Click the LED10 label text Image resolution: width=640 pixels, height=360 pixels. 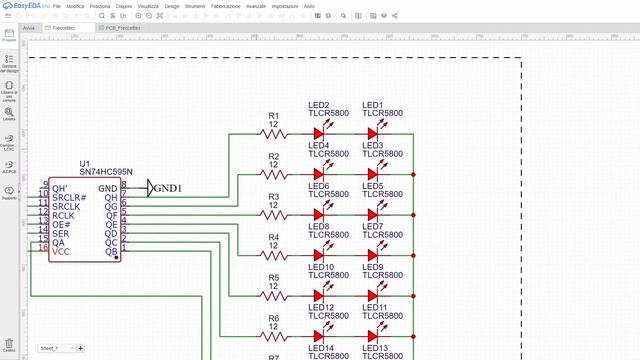click(321, 267)
